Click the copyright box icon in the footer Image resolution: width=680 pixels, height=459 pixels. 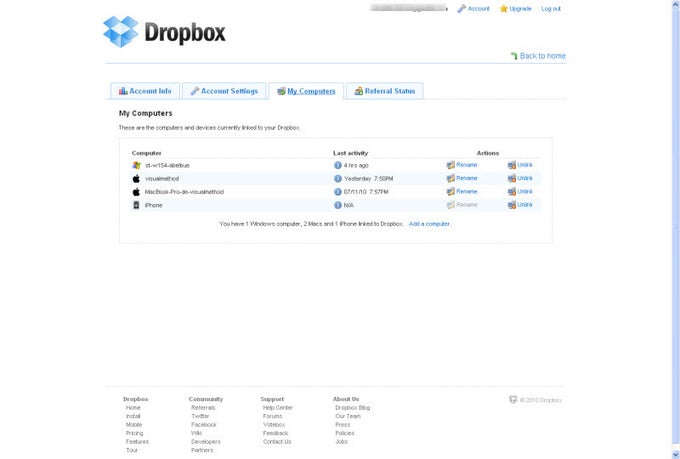pyautogui.click(x=513, y=400)
